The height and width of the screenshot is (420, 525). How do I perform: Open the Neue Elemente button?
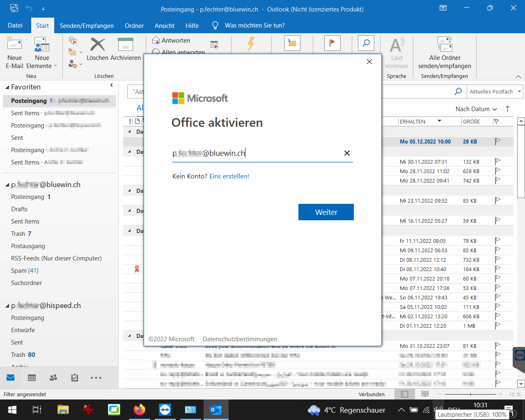point(42,53)
